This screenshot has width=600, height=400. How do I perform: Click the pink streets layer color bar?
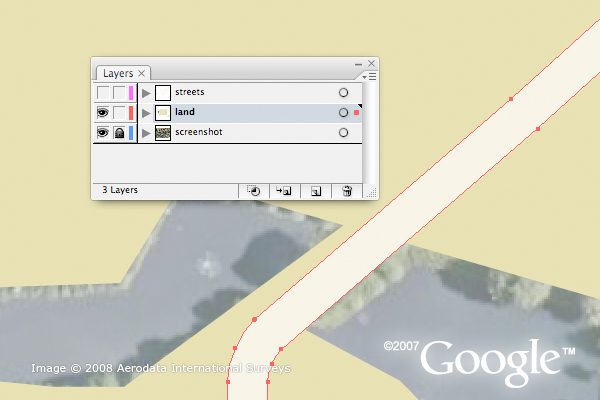131,93
